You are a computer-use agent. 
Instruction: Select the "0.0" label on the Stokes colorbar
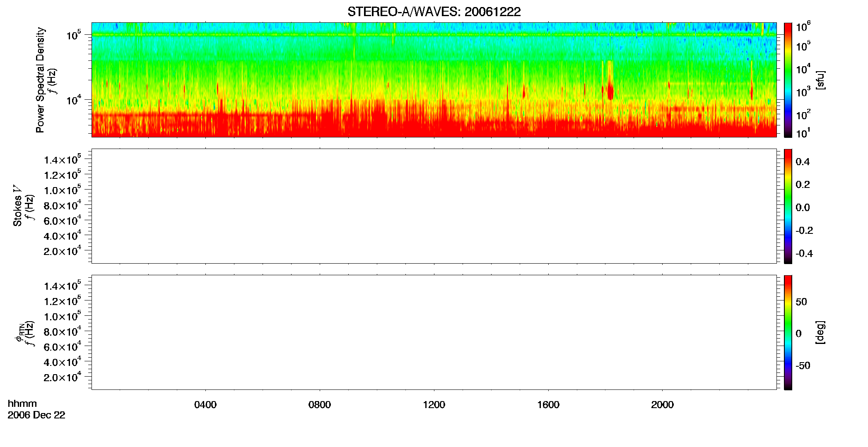(x=803, y=207)
